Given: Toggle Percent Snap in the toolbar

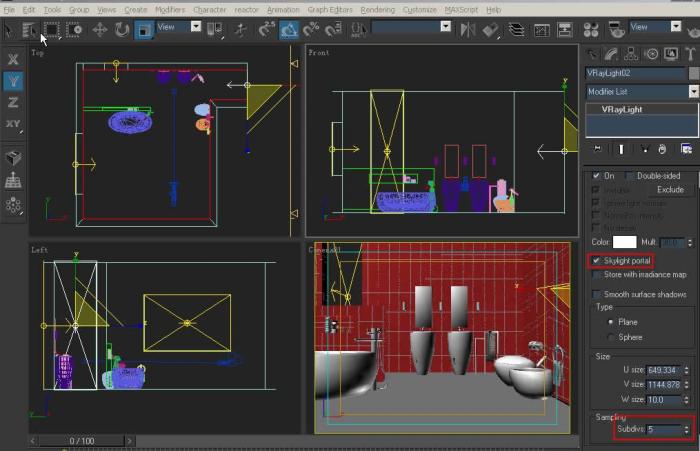Looking at the screenshot, I should [311, 30].
